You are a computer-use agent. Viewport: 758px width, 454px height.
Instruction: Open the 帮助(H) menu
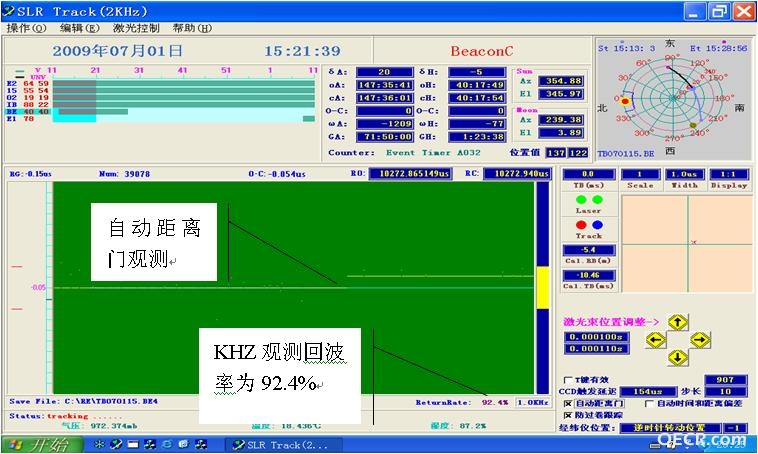pos(192,28)
